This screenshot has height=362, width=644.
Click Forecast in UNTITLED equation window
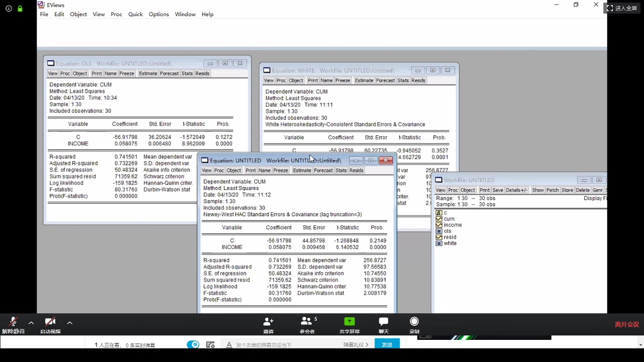point(324,170)
